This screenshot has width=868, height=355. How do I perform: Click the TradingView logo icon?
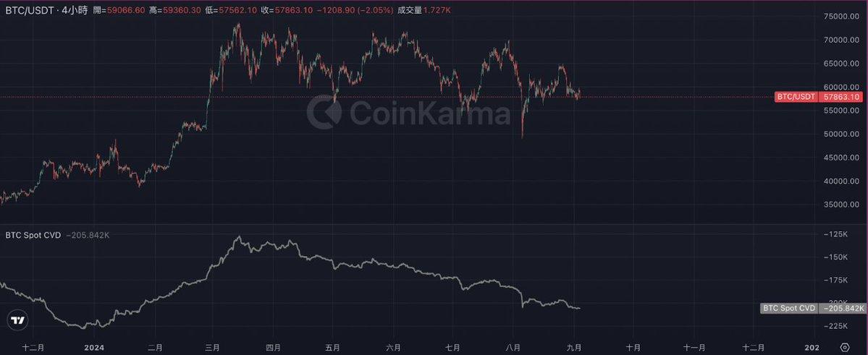[x=18, y=320]
